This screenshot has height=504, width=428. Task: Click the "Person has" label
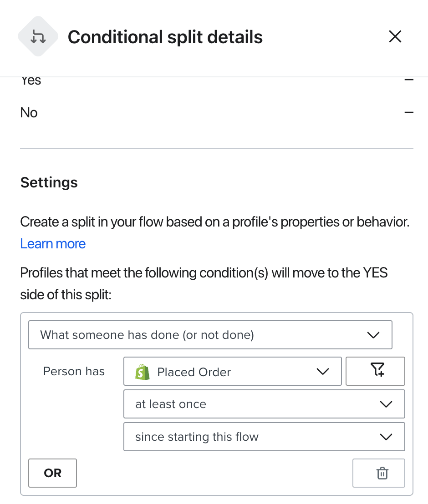pyautogui.click(x=74, y=371)
